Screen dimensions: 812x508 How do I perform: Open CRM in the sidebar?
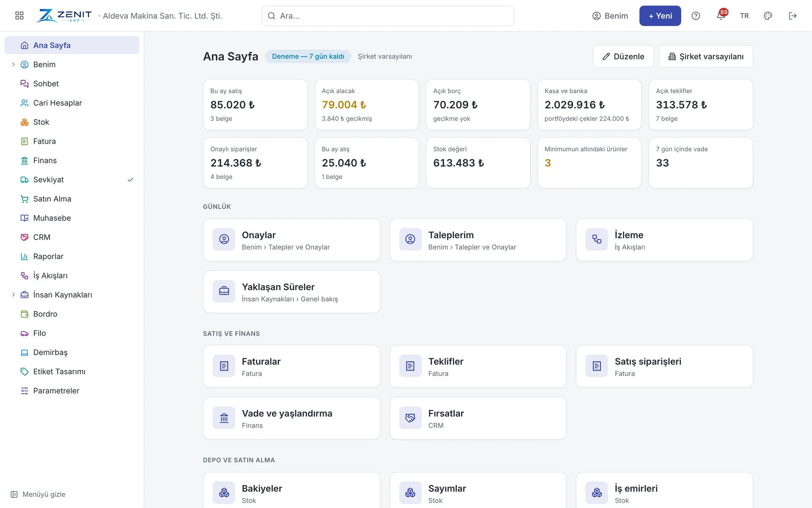click(72, 237)
